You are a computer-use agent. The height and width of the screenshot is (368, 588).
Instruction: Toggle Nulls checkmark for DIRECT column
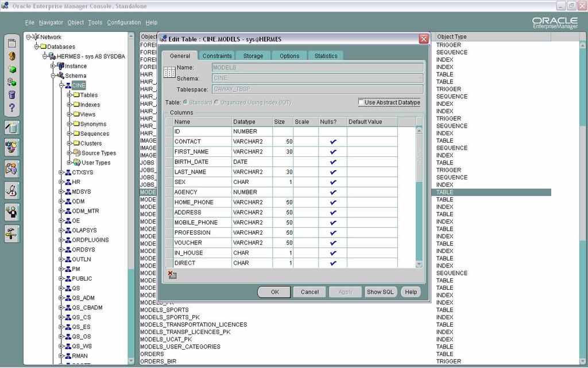pos(333,263)
